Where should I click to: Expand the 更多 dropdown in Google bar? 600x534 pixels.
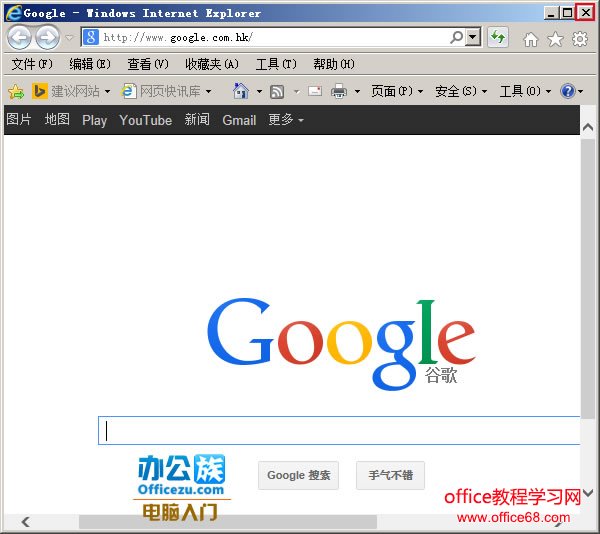(286, 120)
